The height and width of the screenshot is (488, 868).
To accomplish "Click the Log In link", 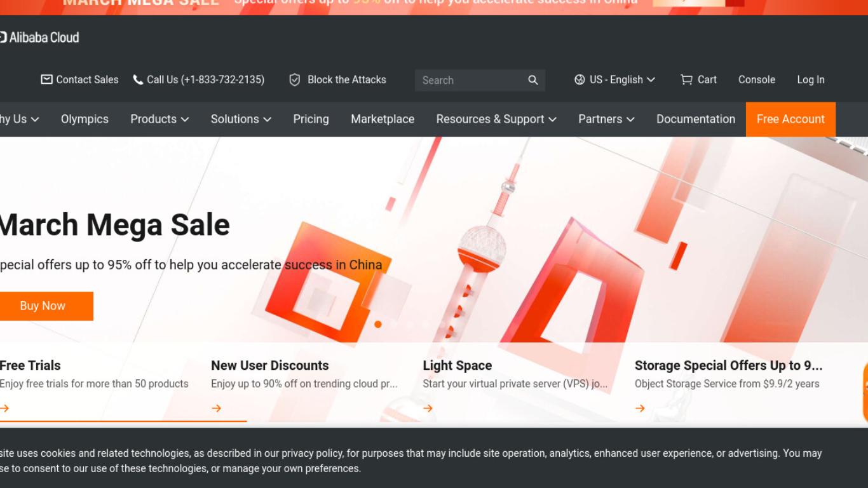I will pyautogui.click(x=811, y=79).
